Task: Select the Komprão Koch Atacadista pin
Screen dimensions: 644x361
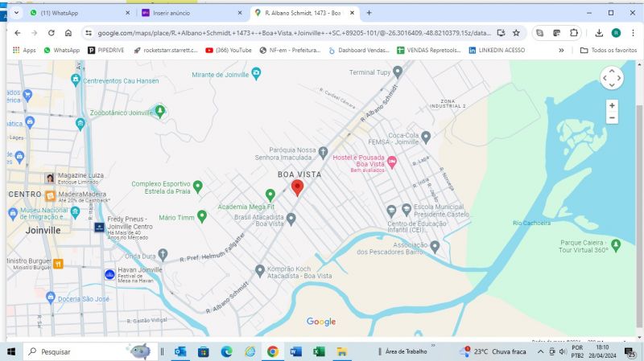Action: [259, 270]
